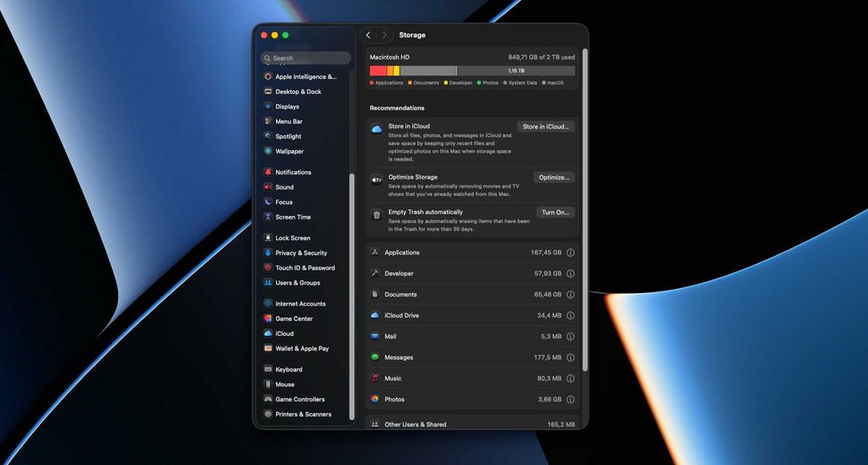Viewport: 868px width, 465px height.
Task: Click the 849,71 GB of 2 TB used text
Action: click(x=542, y=57)
